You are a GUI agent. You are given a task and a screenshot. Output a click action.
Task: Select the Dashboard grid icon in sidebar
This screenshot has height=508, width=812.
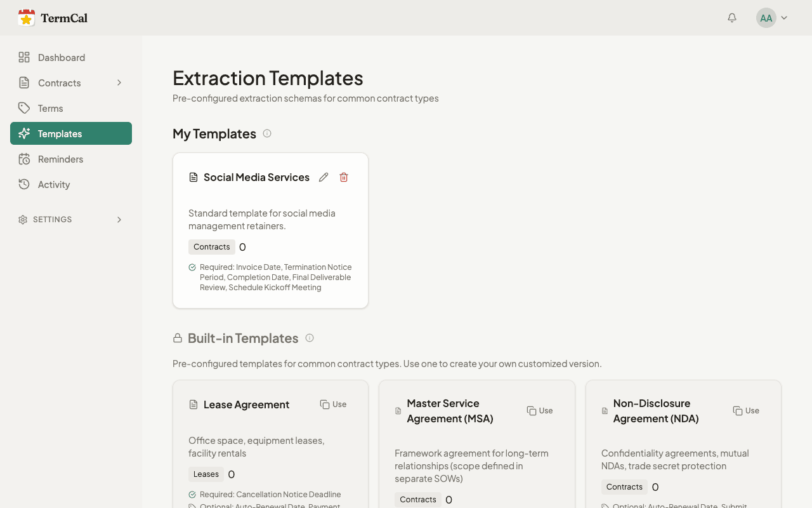pos(24,57)
